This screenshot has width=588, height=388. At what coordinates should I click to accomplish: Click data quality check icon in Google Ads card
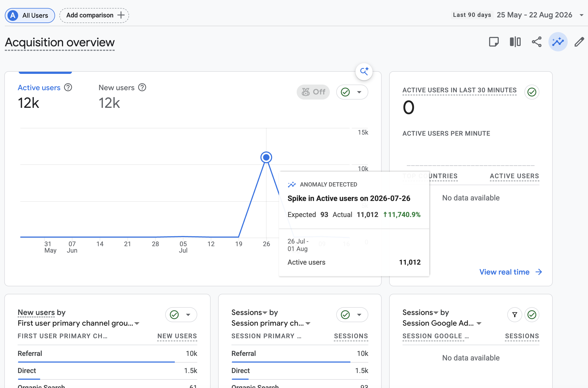(x=532, y=315)
